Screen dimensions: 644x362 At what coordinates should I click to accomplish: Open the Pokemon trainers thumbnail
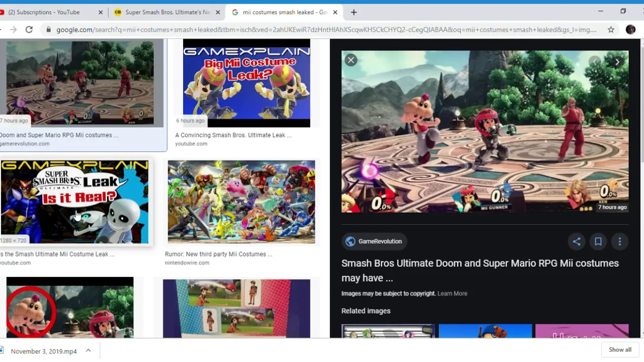[236, 308]
